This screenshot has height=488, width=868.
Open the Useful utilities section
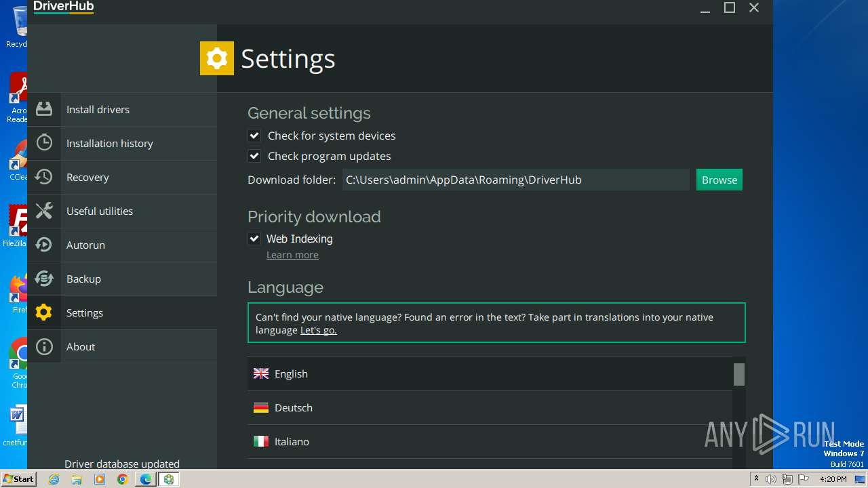122,211
